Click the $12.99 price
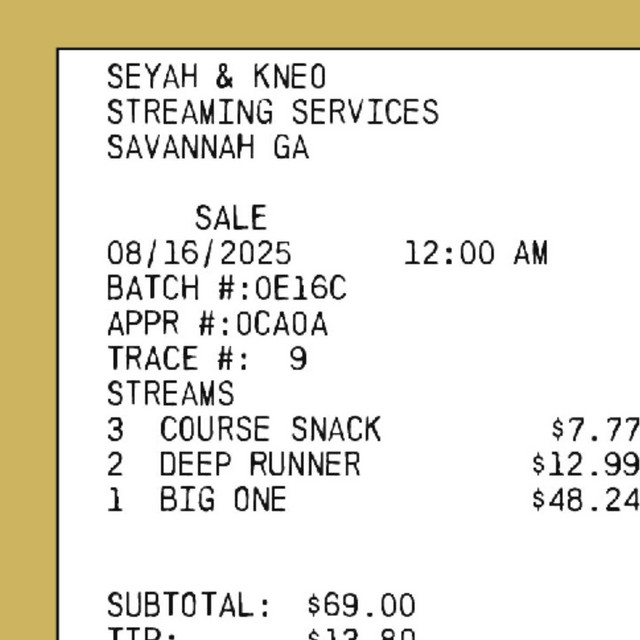 [x=586, y=465]
